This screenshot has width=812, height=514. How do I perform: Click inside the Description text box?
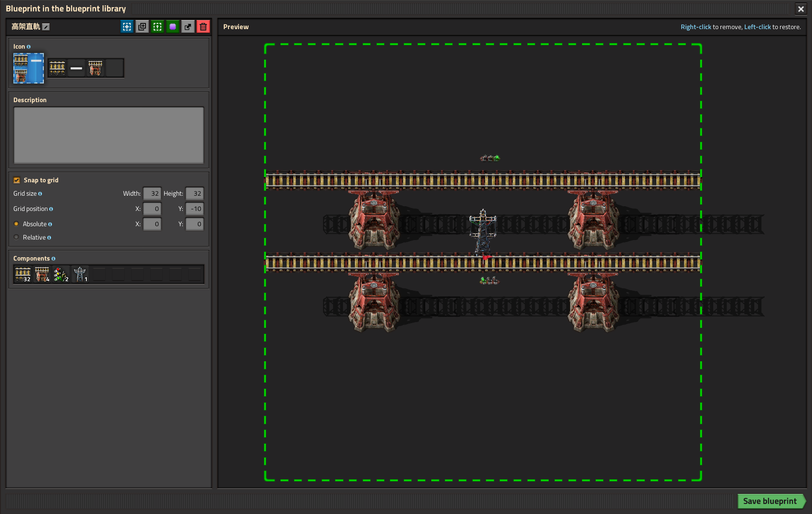coord(109,136)
